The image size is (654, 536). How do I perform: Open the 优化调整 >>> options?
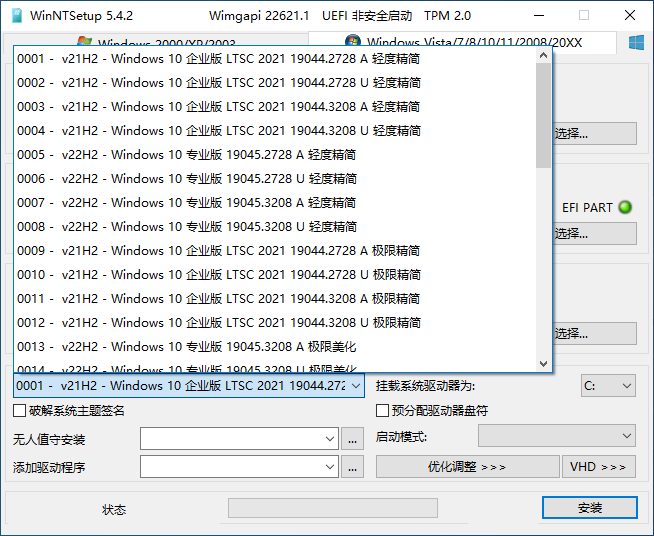pos(468,466)
